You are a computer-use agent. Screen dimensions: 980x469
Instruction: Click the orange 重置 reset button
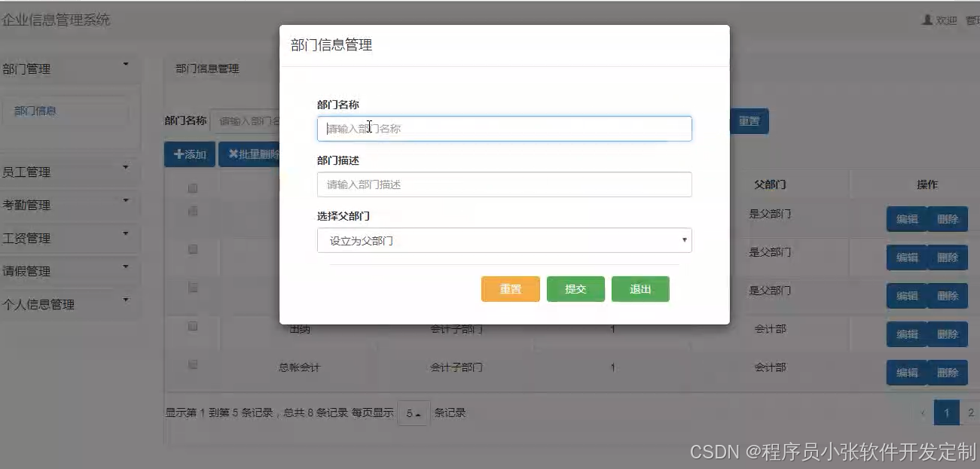coord(510,288)
